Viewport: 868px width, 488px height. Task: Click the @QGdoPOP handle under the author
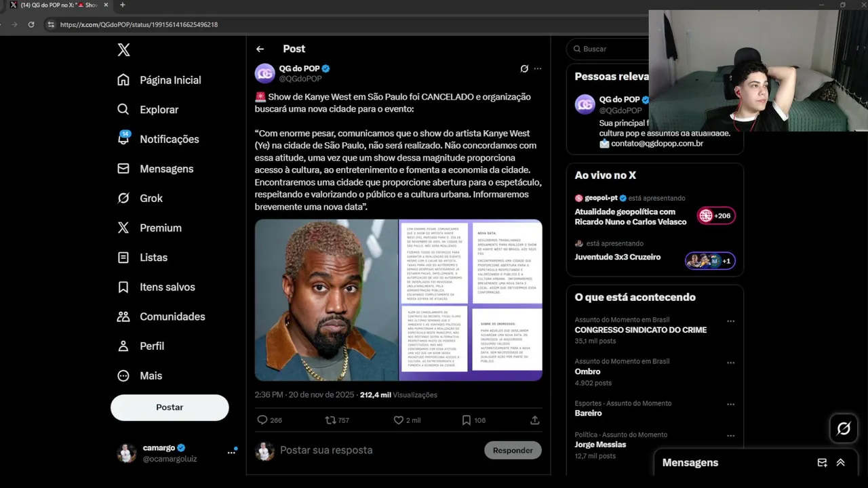point(300,79)
